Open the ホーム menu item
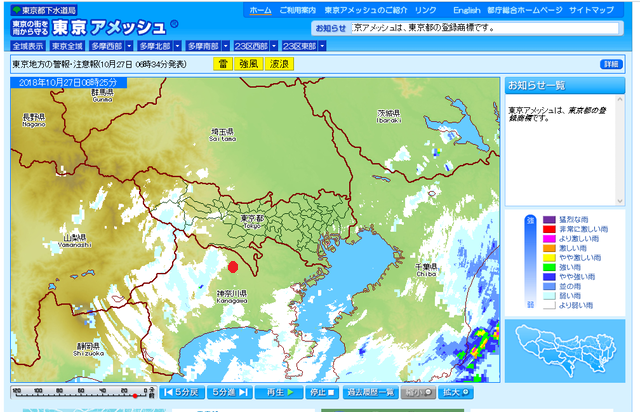This screenshot has width=640, height=412. (x=260, y=10)
